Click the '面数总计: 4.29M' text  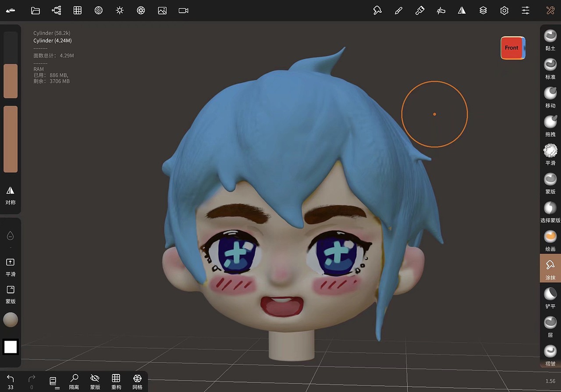pos(53,56)
